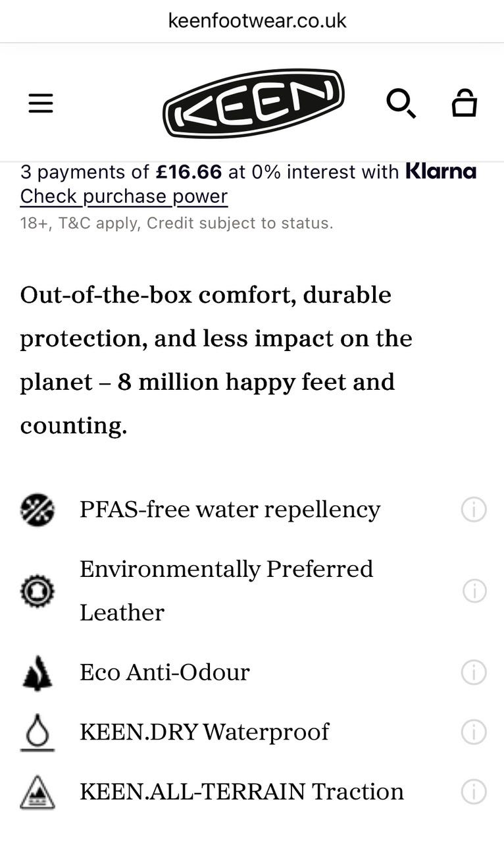Tap the keenfootwear.co.uk address bar
This screenshot has width=504, height=843.
(257, 20)
